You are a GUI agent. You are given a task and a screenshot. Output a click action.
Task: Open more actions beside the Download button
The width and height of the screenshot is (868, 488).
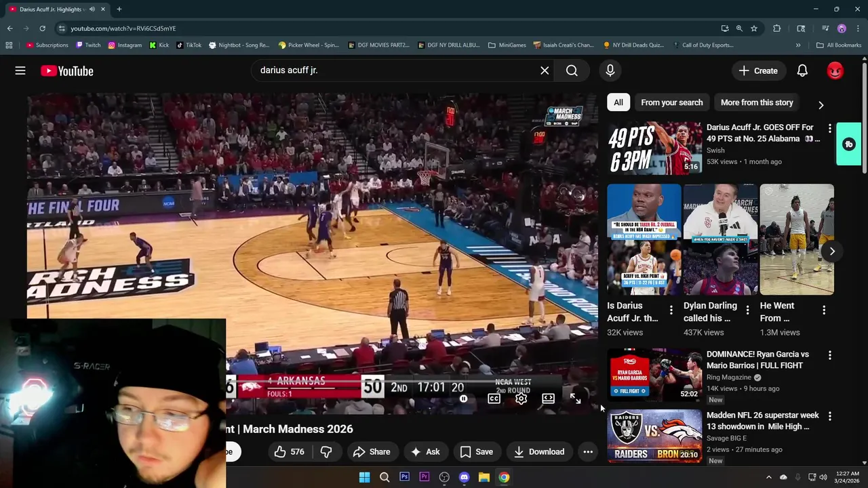pos(588,452)
